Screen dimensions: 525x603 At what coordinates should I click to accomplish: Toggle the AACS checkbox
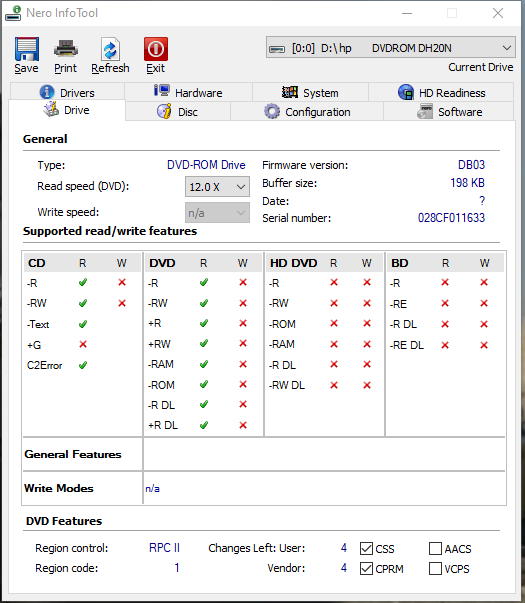[x=435, y=548]
